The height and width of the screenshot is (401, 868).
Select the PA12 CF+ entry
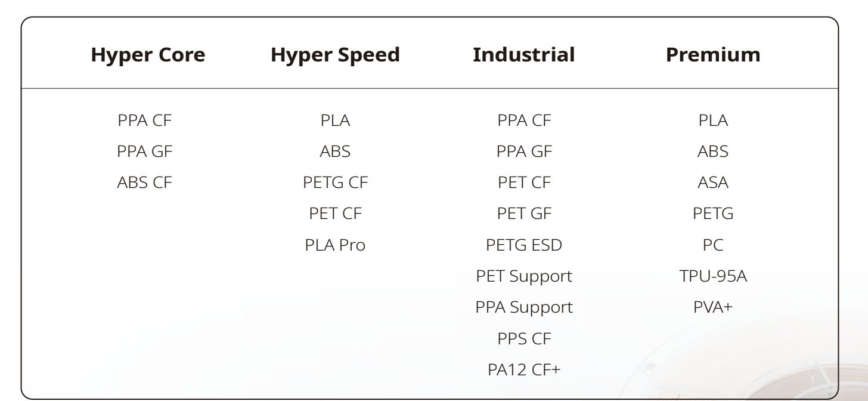(x=524, y=370)
